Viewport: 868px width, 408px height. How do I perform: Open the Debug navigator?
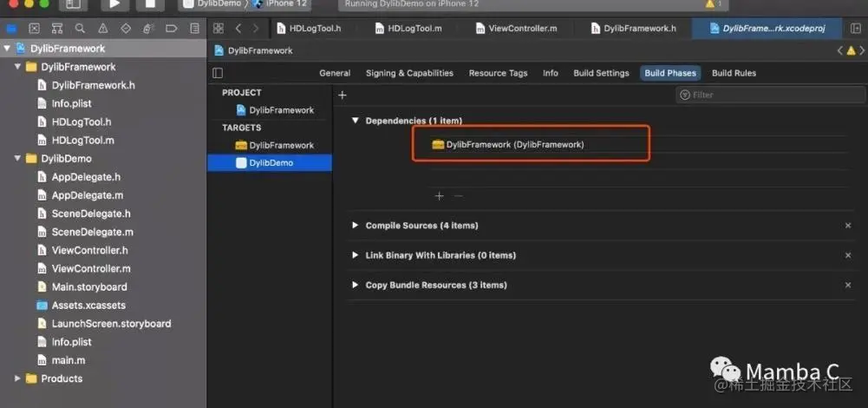click(148, 29)
